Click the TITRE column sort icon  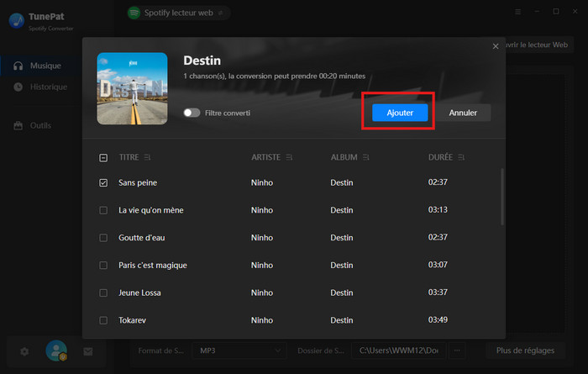[x=148, y=157]
